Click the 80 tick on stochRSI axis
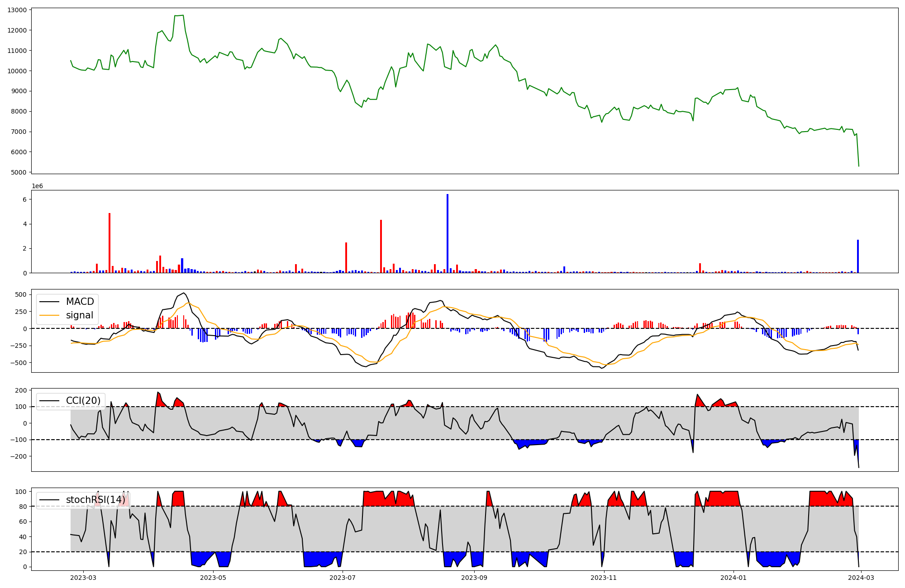Screen dimensions: 905x588 (x=23, y=507)
